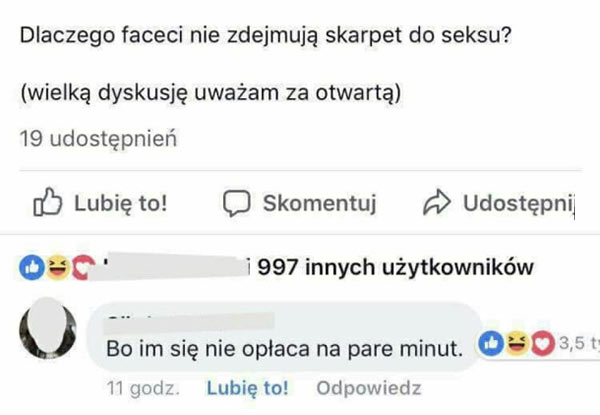Screen dimensions: 600x415
Task: Click the heart reaction on the comment
Action: tap(541, 345)
